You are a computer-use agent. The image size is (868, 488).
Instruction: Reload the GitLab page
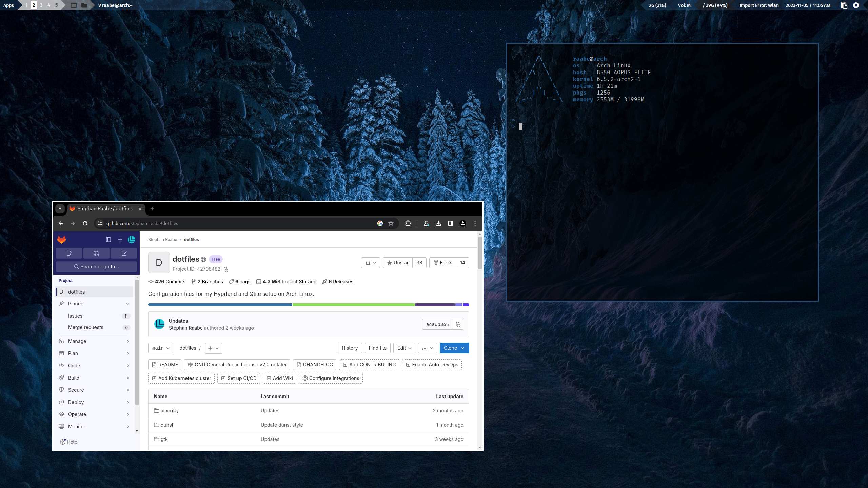tap(85, 223)
